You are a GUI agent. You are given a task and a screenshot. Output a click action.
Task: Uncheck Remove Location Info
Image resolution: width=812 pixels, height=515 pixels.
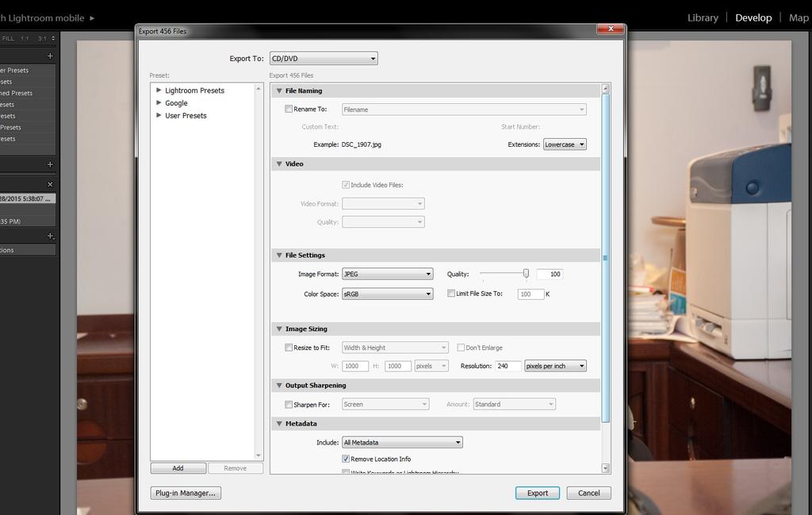(346, 459)
